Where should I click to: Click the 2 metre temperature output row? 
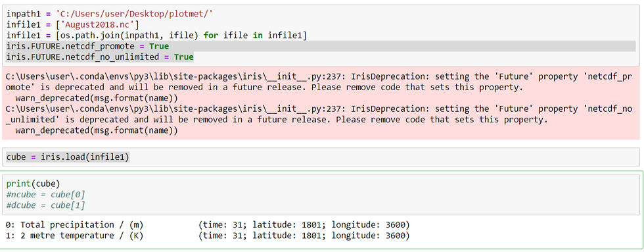tap(208, 236)
